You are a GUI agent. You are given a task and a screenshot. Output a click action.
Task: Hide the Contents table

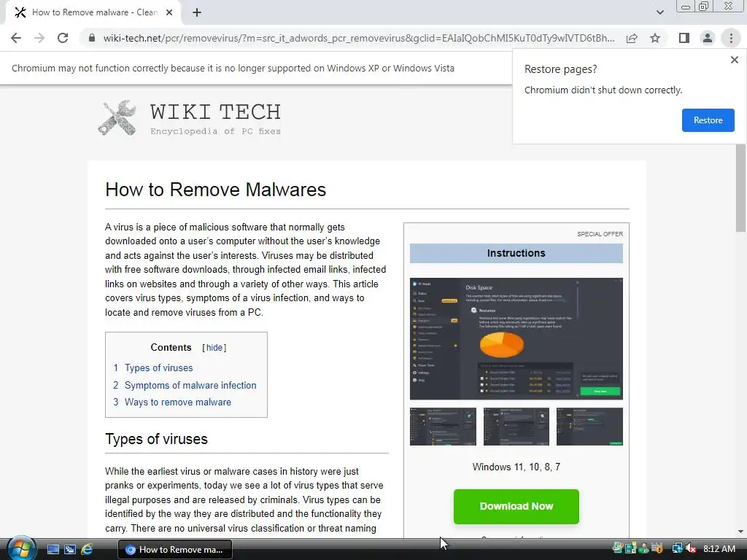[214, 348]
